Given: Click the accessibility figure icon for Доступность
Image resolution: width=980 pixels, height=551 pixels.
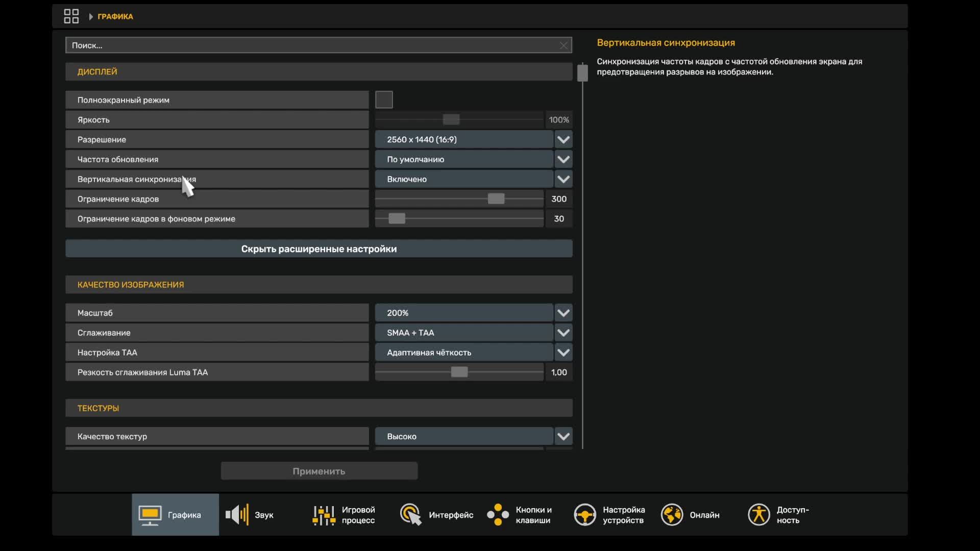Looking at the screenshot, I should coord(759,515).
